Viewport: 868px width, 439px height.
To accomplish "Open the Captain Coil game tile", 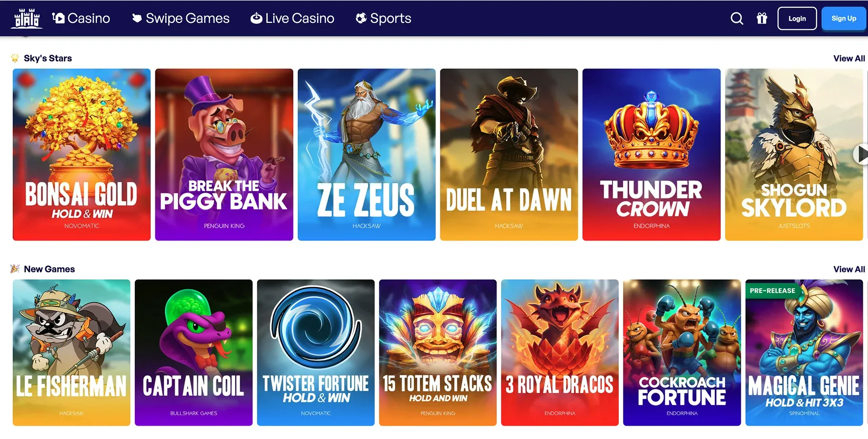I will click(194, 353).
